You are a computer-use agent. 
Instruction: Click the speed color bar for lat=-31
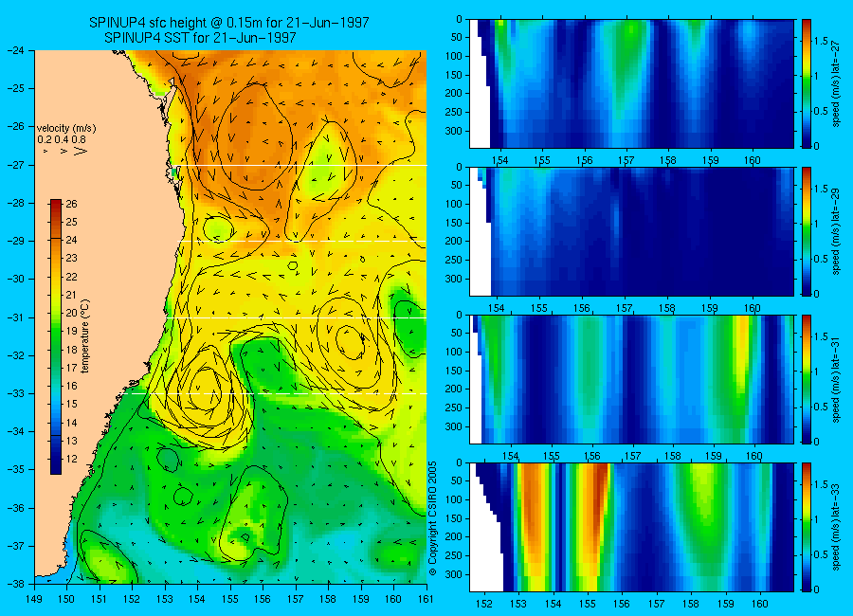[x=806, y=379]
